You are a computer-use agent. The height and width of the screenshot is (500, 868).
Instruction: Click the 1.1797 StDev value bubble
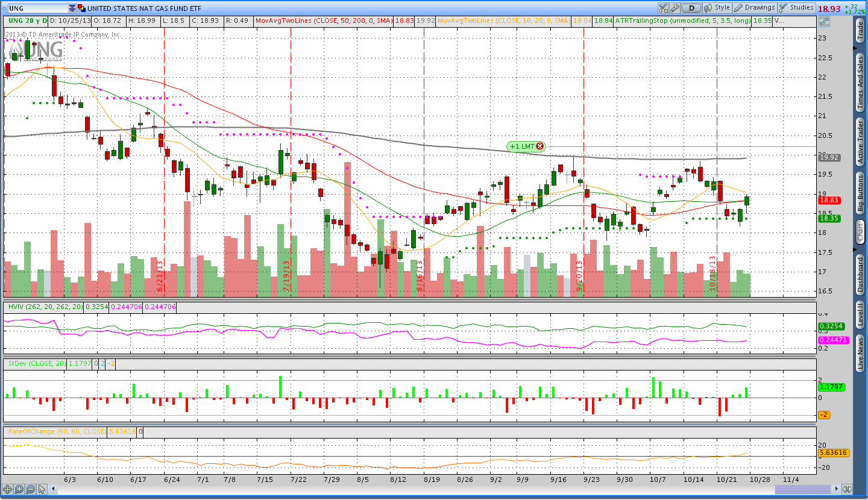point(831,387)
